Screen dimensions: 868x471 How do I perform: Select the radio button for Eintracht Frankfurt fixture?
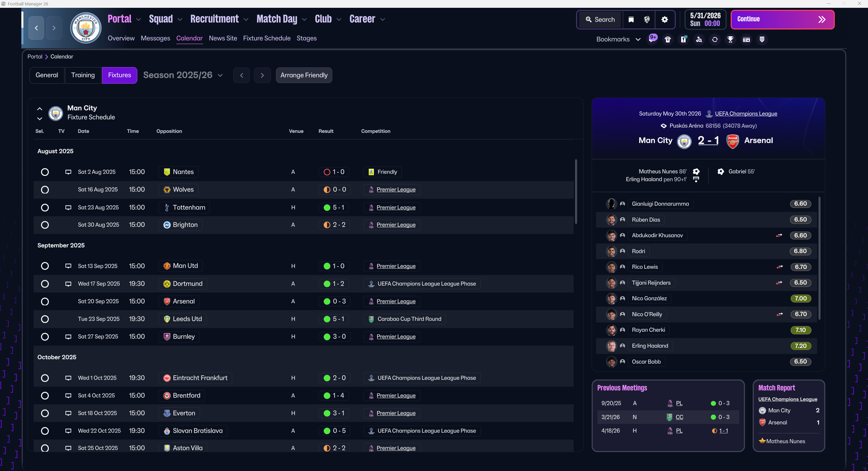[45, 378]
